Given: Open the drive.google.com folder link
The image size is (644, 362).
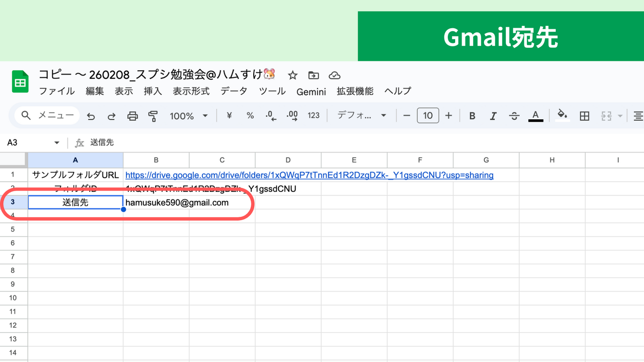Looking at the screenshot, I should click(309, 175).
